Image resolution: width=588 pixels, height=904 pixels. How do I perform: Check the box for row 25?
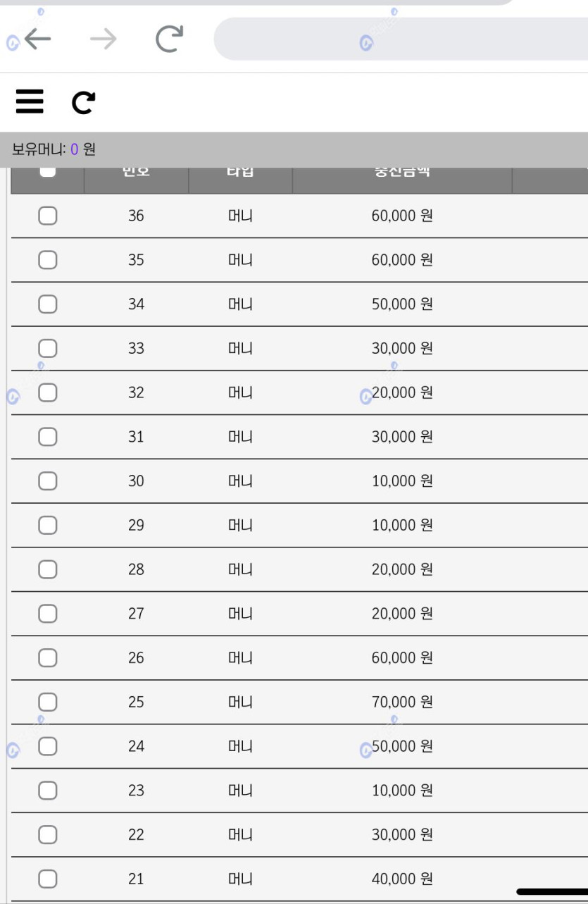47,702
